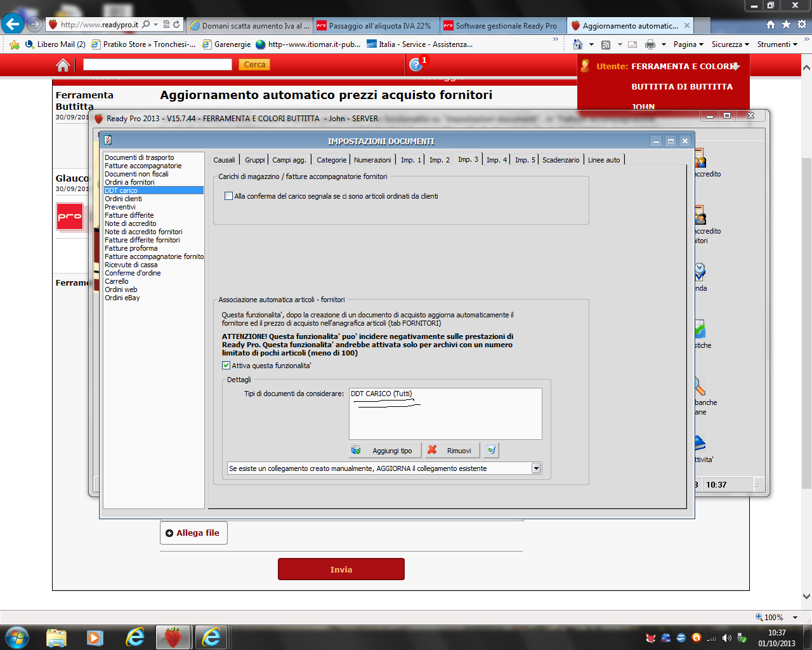
Task: Click the red 'pro' logo thumbnail on the page
Action: [70, 217]
